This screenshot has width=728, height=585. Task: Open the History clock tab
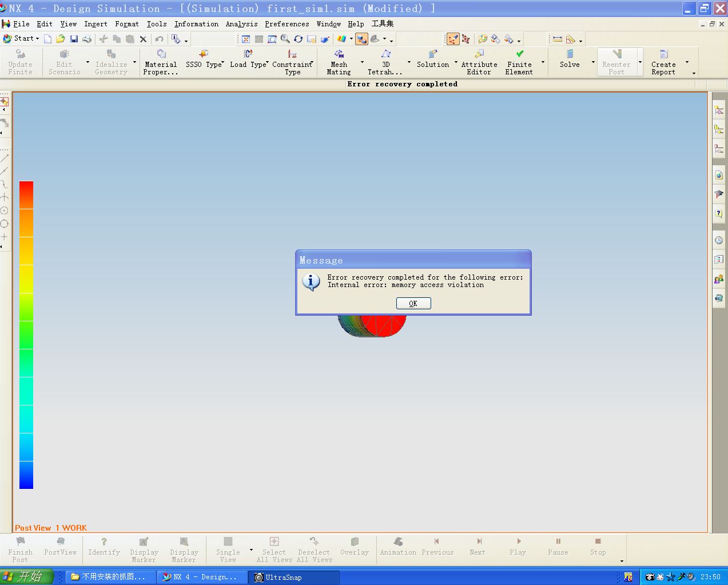[x=719, y=241]
